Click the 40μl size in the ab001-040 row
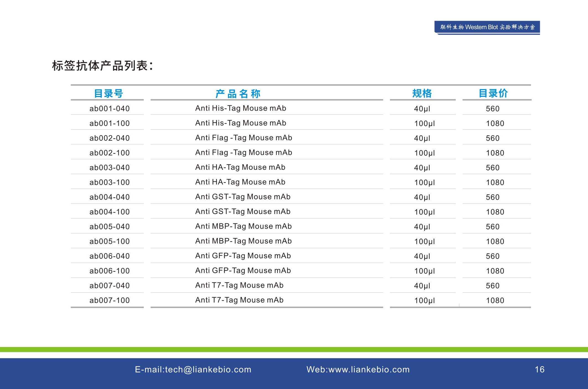The image size is (588, 389). tap(422, 109)
